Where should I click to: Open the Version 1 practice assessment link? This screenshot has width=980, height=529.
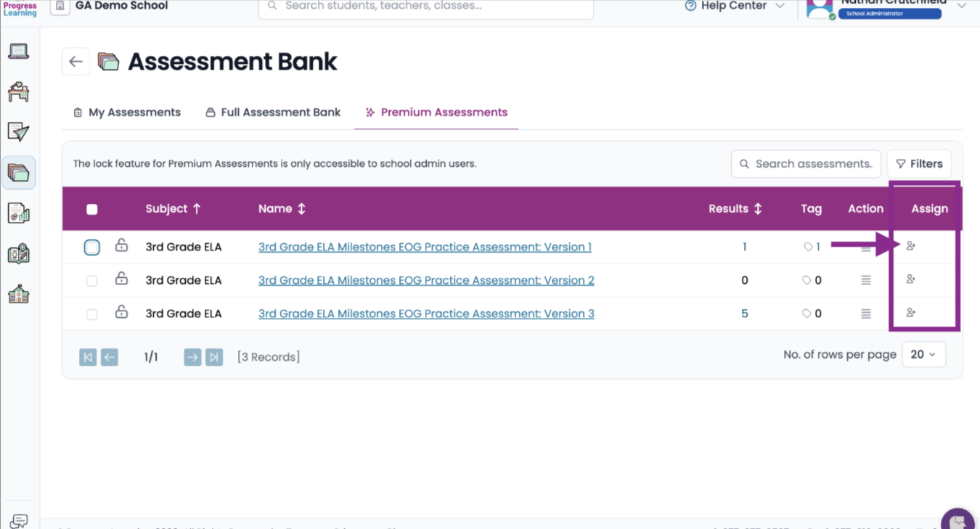(425, 247)
